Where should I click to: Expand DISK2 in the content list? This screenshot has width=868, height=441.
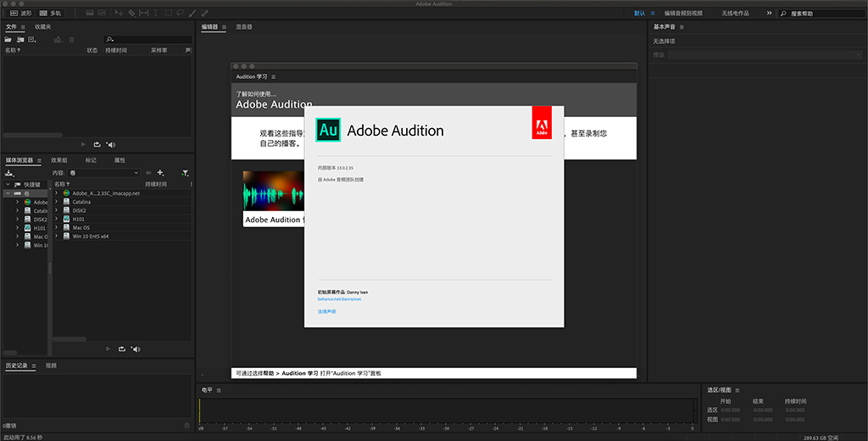pyautogui.click(x=57, y=210)
